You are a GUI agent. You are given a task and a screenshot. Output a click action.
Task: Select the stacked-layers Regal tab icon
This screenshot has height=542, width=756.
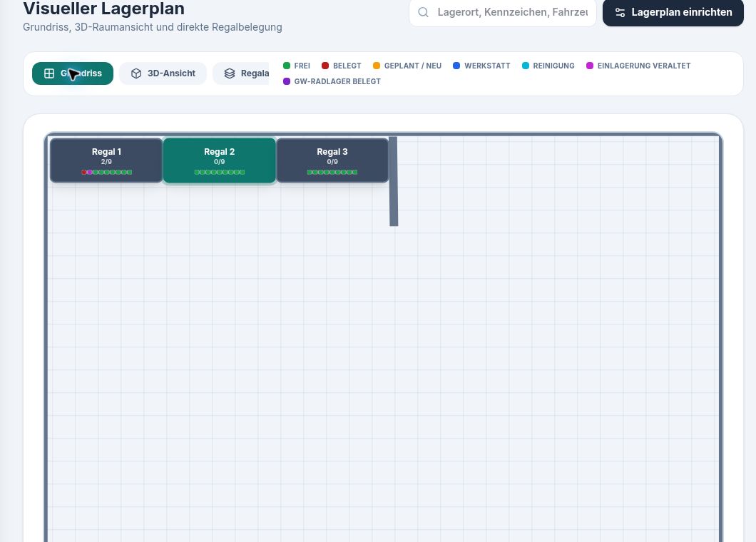tap(230, 73)
